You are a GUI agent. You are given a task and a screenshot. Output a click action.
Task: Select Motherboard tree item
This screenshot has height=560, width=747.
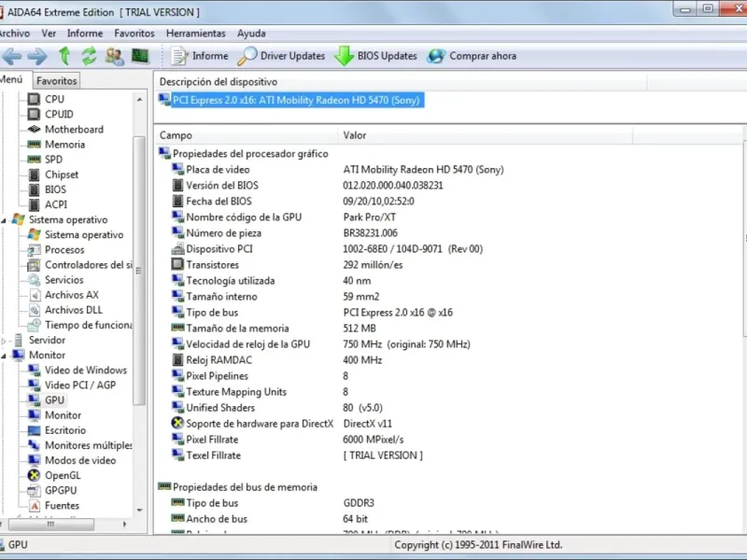tap(74, 129)
